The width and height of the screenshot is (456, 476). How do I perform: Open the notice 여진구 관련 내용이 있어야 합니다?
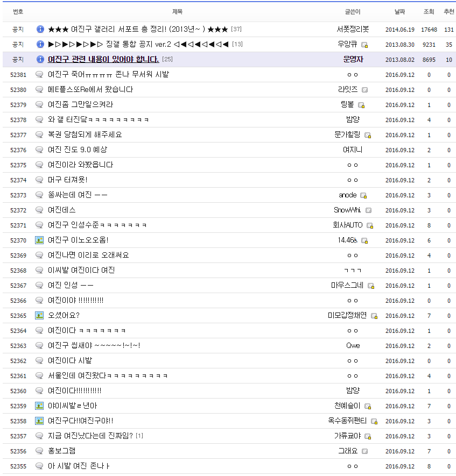(x=103, y=60)
